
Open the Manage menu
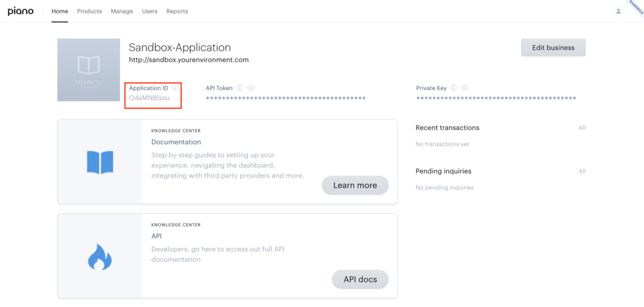tap(122, 11)
